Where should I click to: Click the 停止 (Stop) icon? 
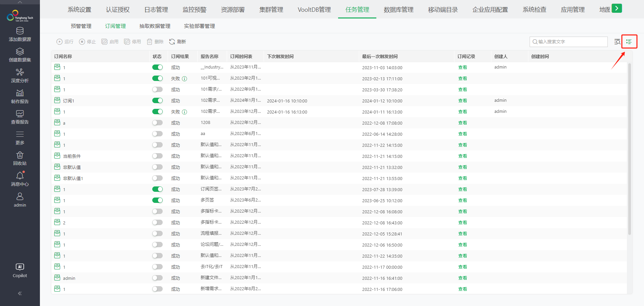87,41
